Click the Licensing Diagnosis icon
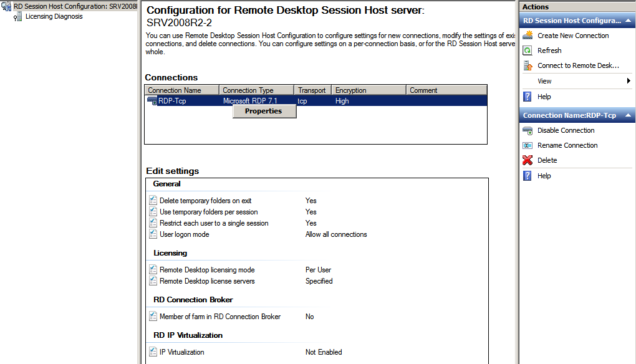This screenshot has width=636, height=364. tap(17, 17)
